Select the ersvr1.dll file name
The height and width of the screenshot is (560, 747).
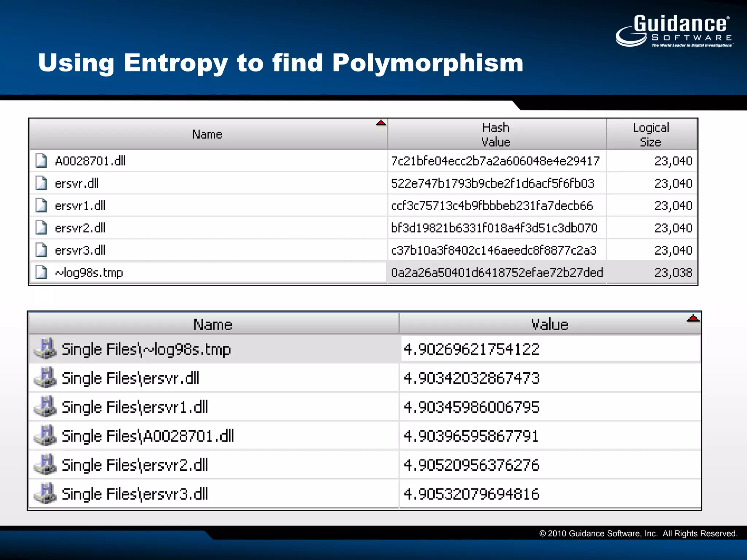pyautogui.click(x=80, y=206)
